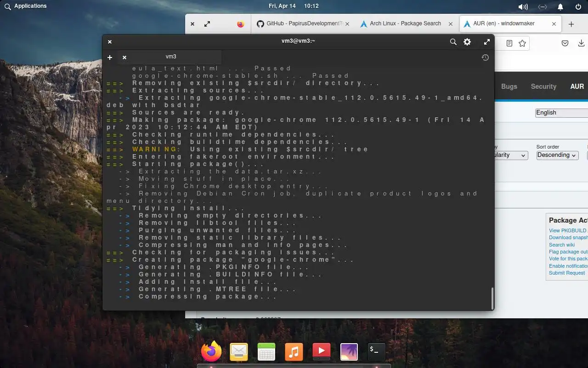Viewport: 588px width, 368px height.
Task: Close the Arch Linux Package Search tab
Action: click(x=451, y=24)
